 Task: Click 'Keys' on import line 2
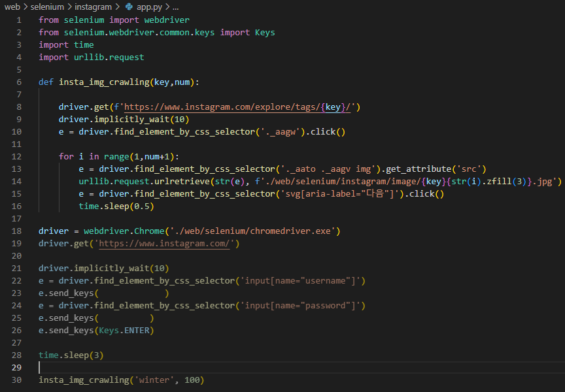(265, 33)
